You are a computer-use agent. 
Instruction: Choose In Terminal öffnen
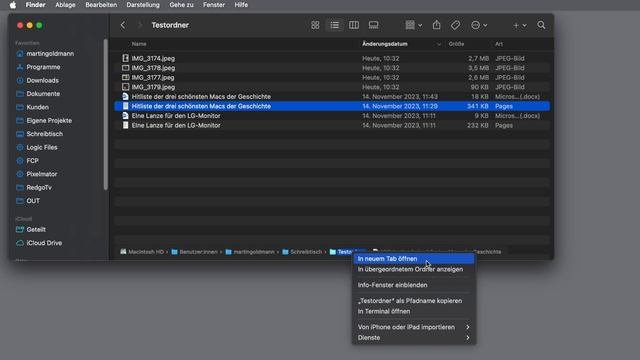(x=414, y=311)
